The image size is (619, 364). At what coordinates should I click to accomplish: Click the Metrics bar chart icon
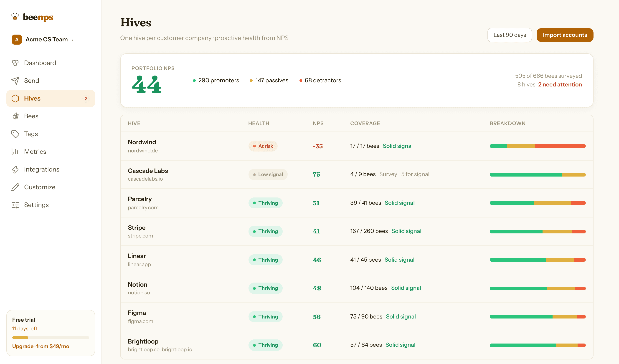coord(15,152)
